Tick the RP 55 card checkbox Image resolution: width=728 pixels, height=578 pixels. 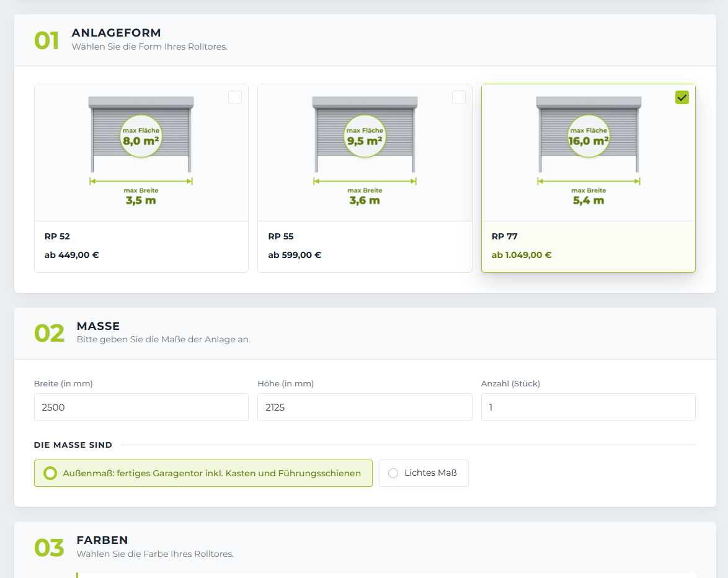(459, 97)
